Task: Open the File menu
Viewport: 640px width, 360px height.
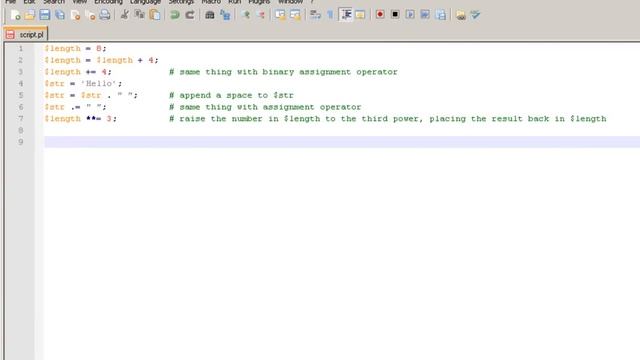Action: click(x=10, y=2)
